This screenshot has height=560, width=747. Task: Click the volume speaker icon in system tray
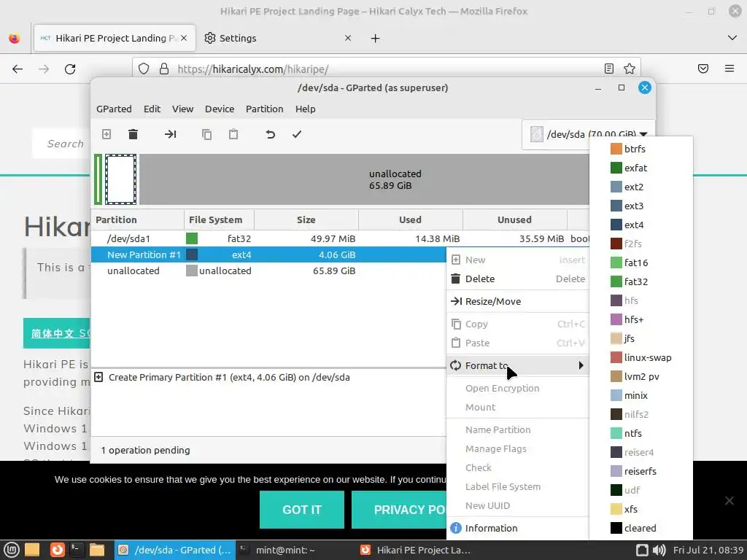click(x=659, y=550)
